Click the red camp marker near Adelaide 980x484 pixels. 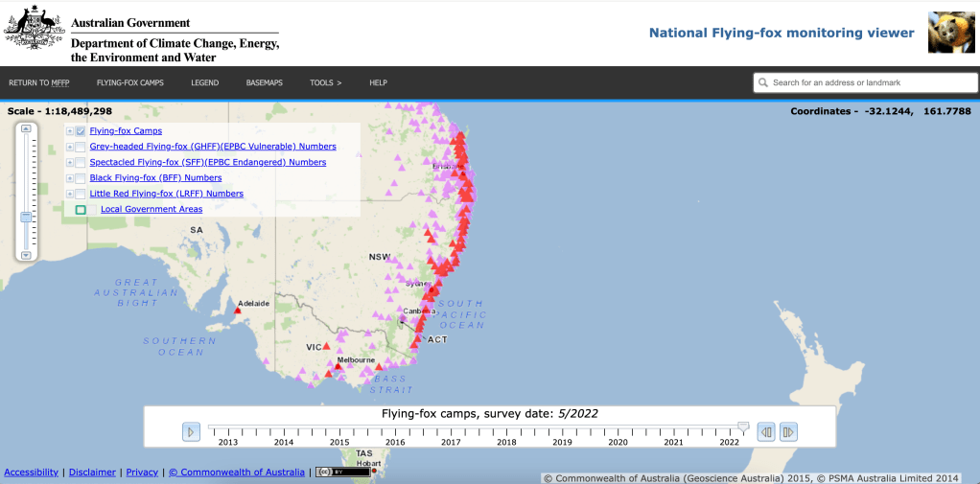coord(238,311)
